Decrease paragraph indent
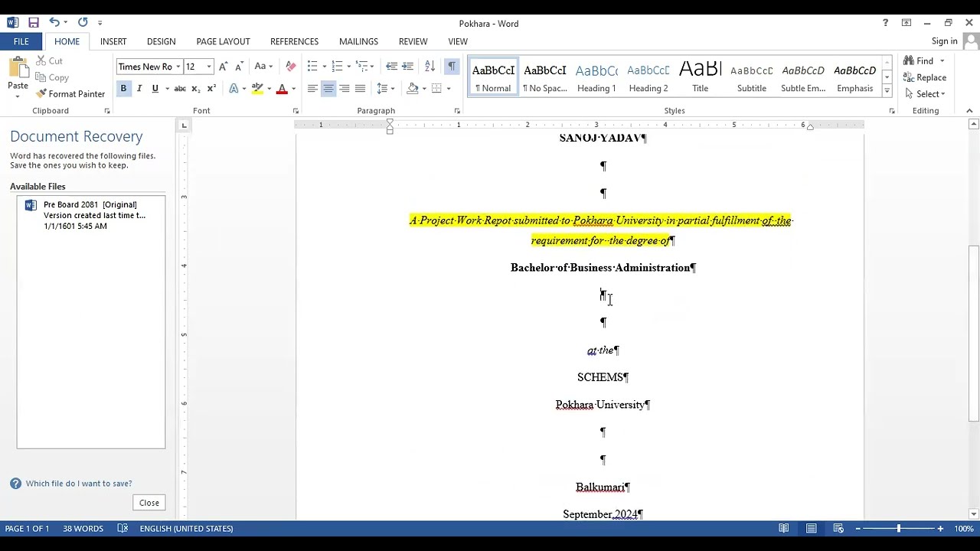The height and width of the screenshot is (551, 980). (392, 67)
